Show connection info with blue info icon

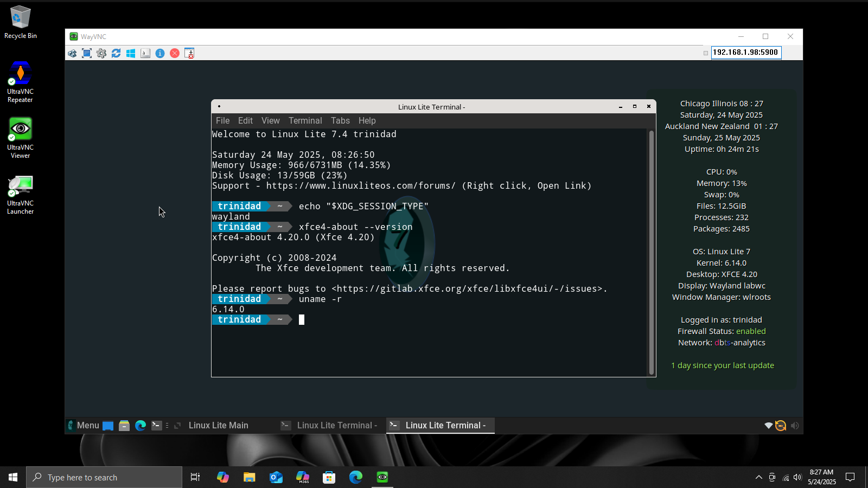point(160,53)
